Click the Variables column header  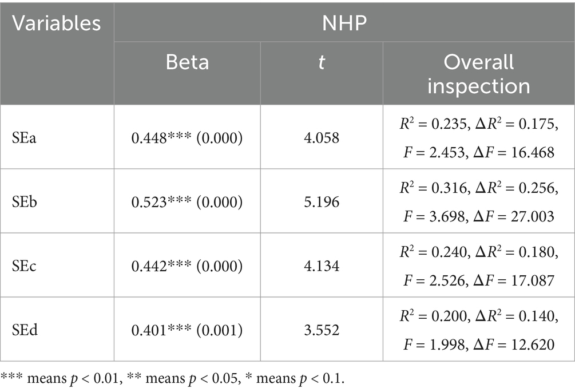[57, 23]
